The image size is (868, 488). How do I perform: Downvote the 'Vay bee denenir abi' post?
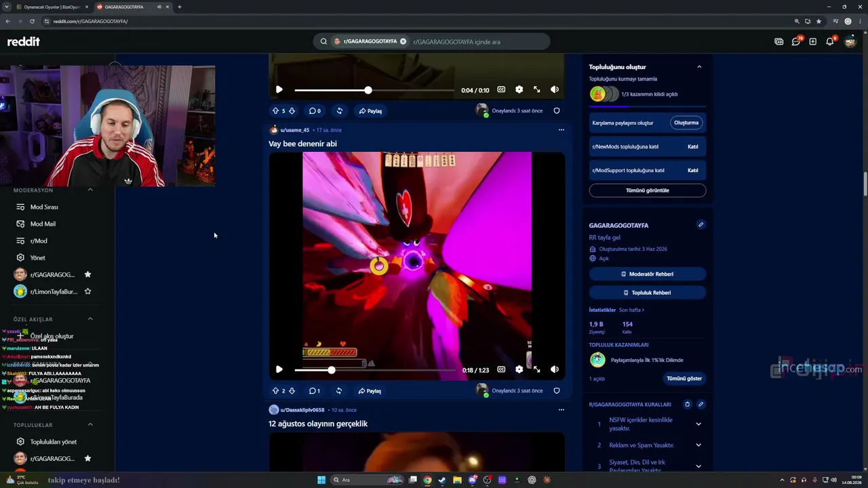292,391
